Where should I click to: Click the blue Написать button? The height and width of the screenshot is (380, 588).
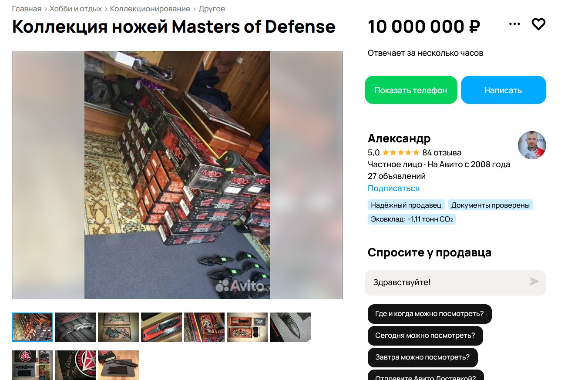click(503, 90)
